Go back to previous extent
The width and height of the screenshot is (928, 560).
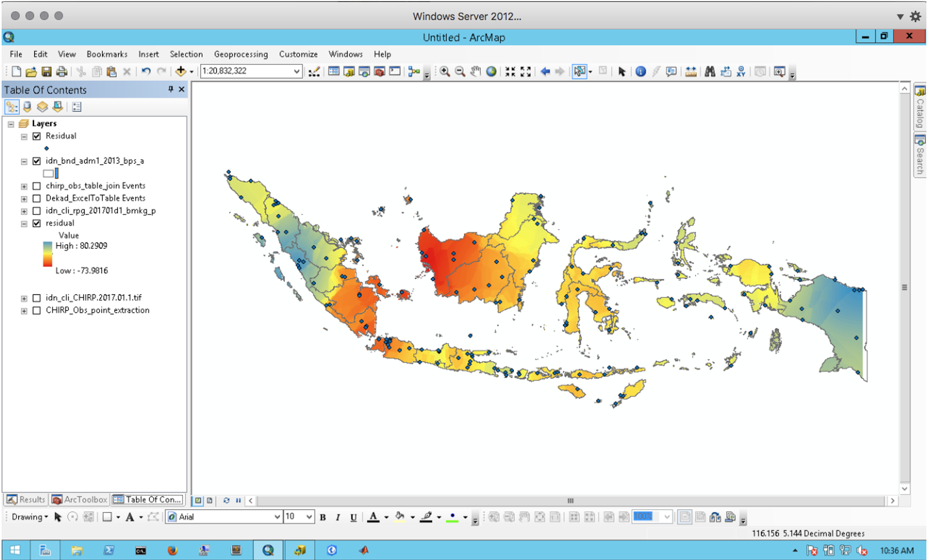(x=545, y=71)
